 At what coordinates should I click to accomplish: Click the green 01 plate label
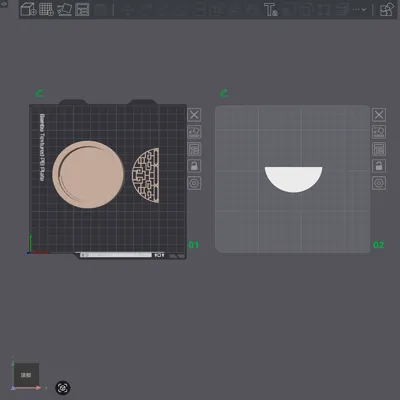click(x=193, y=245)
